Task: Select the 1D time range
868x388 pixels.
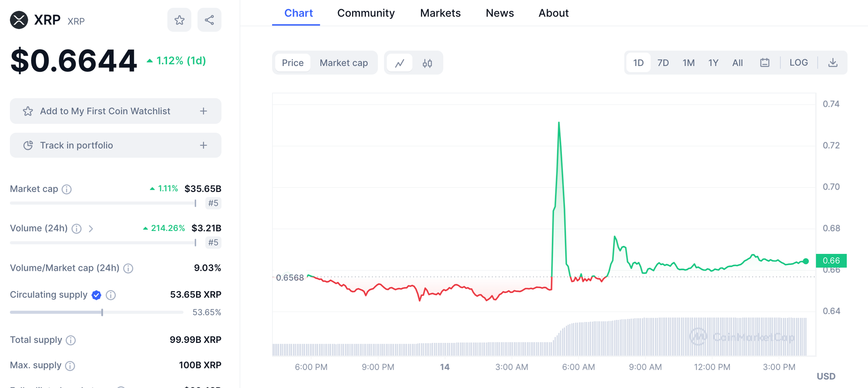Action: 638,63
